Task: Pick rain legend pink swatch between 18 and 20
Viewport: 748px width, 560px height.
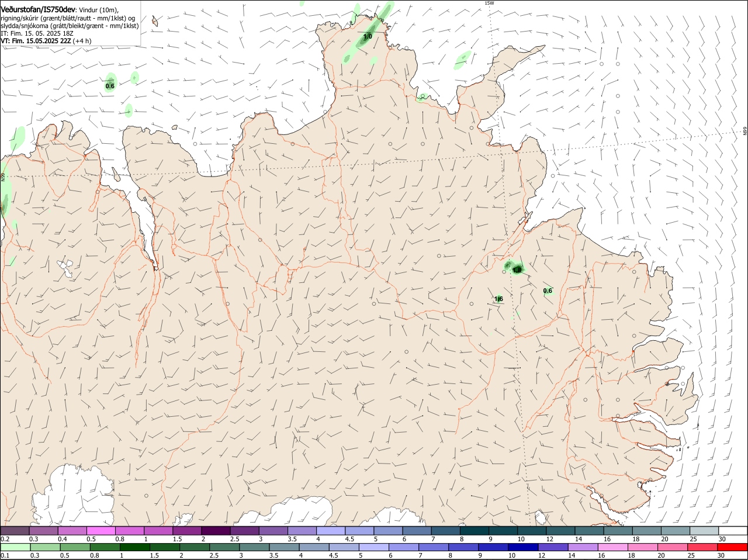Action: (643, 547)
